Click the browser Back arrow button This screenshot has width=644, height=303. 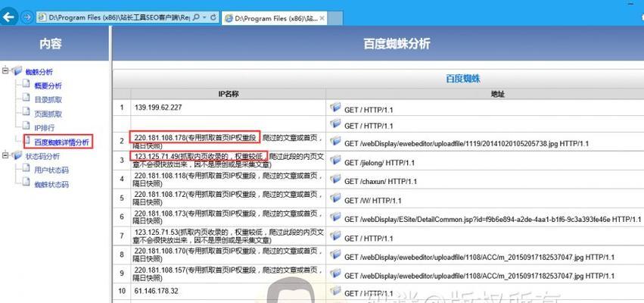(8, 17)
